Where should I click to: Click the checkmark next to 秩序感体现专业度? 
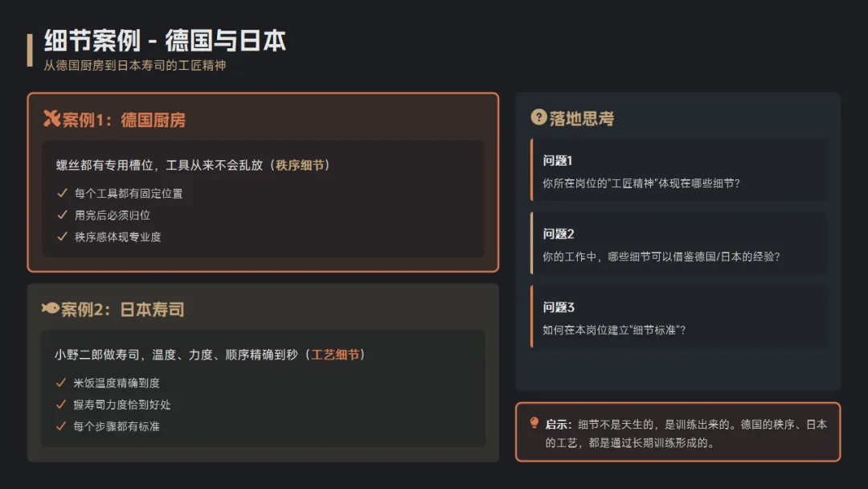[x=62, y=236]
